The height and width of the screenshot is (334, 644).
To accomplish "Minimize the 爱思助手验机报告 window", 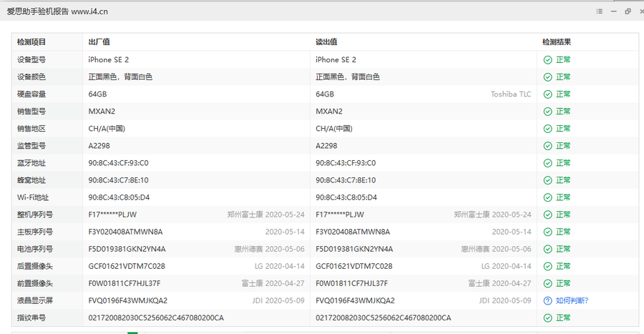I will click(614, 11).
